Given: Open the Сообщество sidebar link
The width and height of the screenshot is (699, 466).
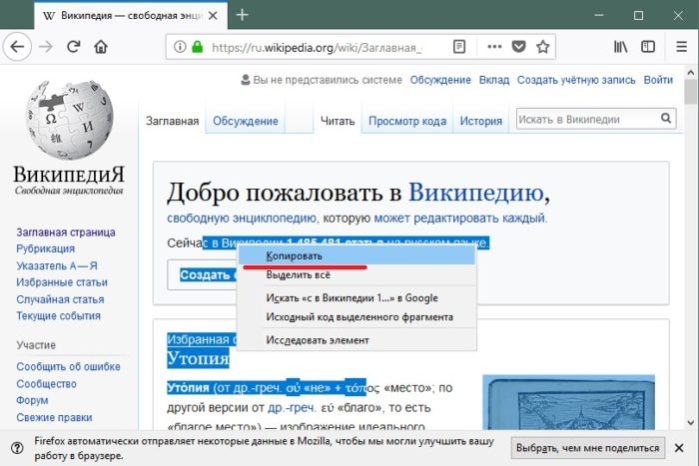Looking at the screenshot, I should 46,384.
